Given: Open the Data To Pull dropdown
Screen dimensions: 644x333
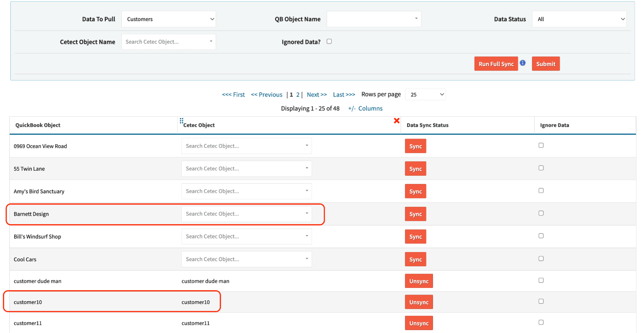Looking at the screenshot, I should coord(168,19).
